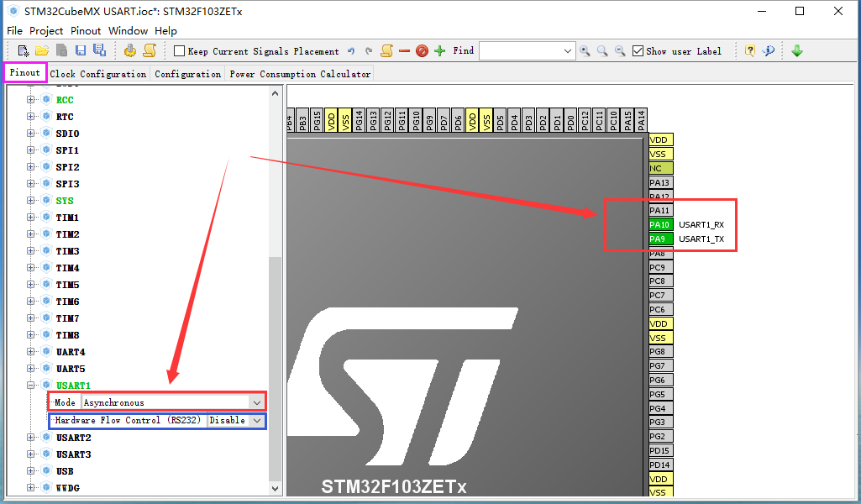The image size is (861, 504).
Task: Save the project with the floppy icon
Action: tap(81, 51)
